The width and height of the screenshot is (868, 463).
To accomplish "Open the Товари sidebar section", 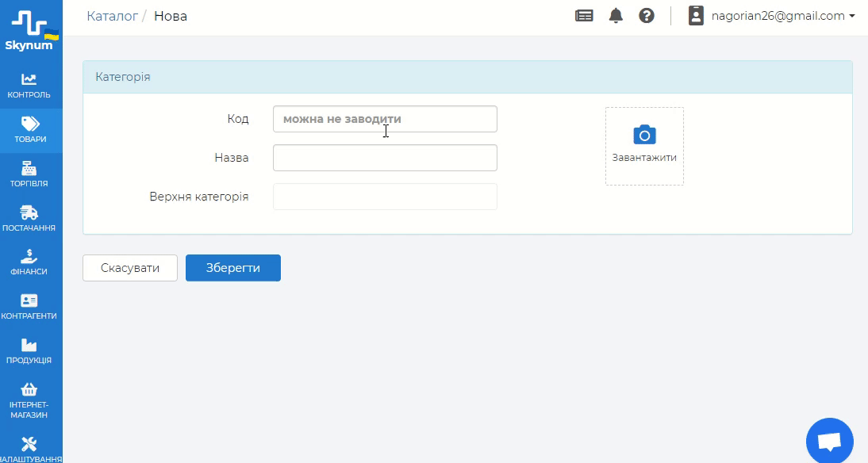I will (x=30, y=131).
